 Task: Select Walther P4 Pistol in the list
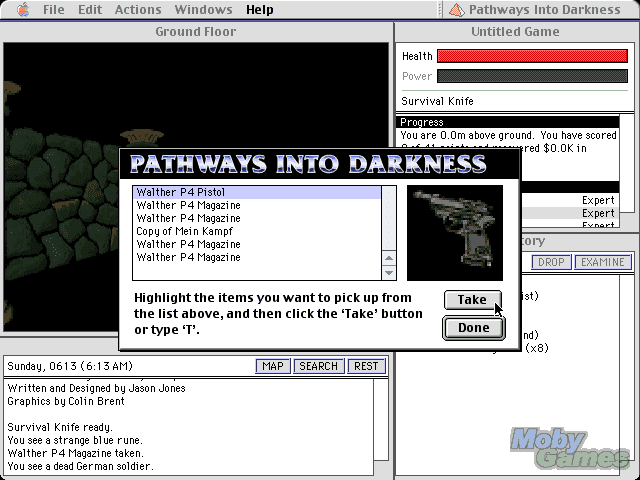[257, 192]
